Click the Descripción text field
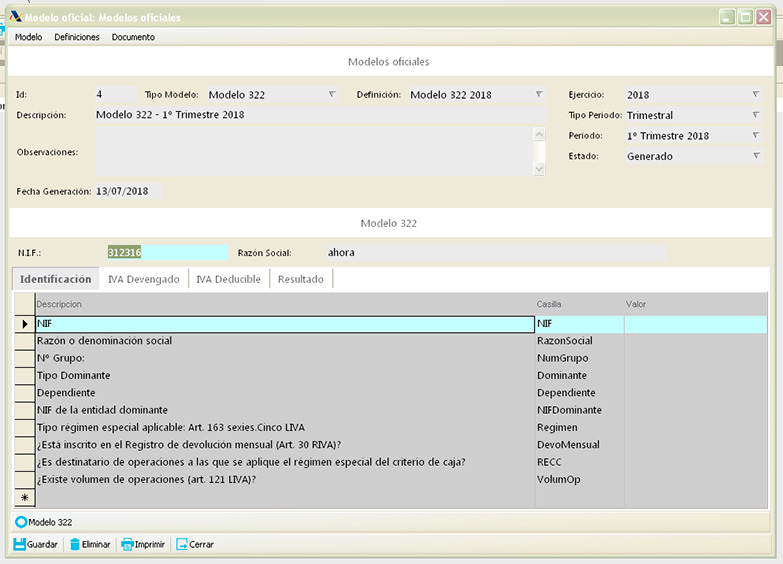The width and height of the screenshot is (783, 564). click(321, 114)
